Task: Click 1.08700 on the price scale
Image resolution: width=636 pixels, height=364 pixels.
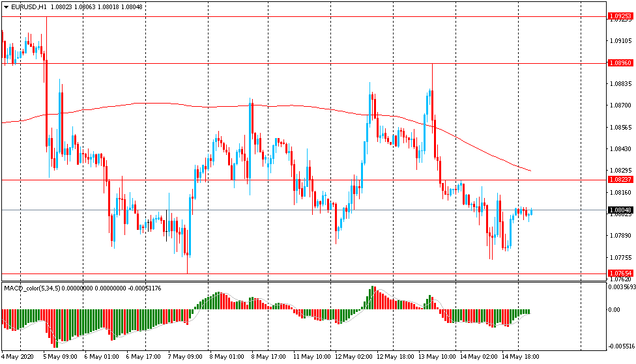Action: (x=620, y=105)
